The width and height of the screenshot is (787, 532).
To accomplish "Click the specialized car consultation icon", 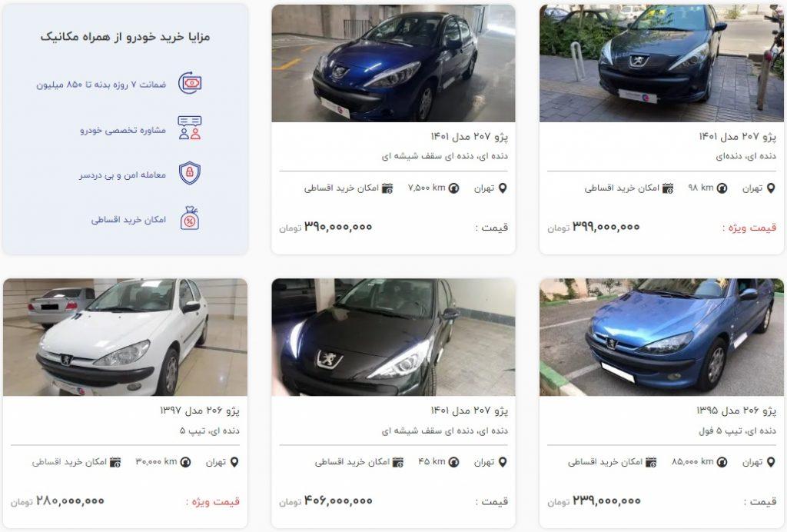I will click(x=190, y=128).
